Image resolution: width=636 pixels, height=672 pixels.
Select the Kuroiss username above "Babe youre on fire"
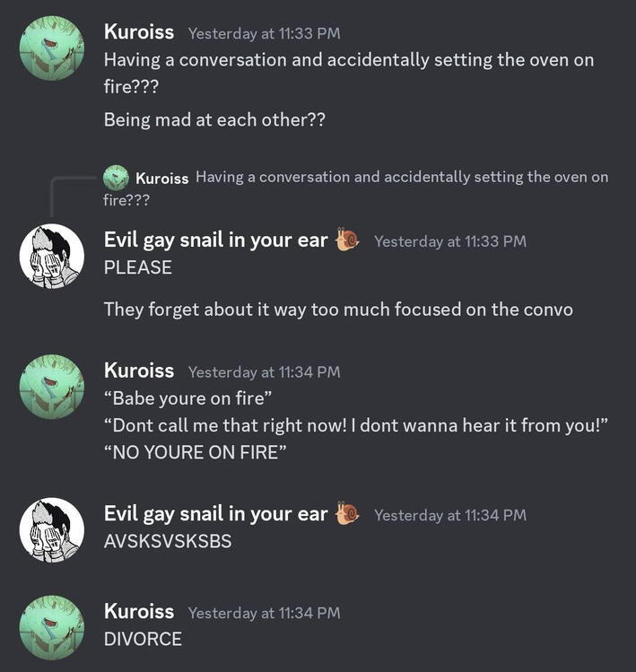pos(139,371)
